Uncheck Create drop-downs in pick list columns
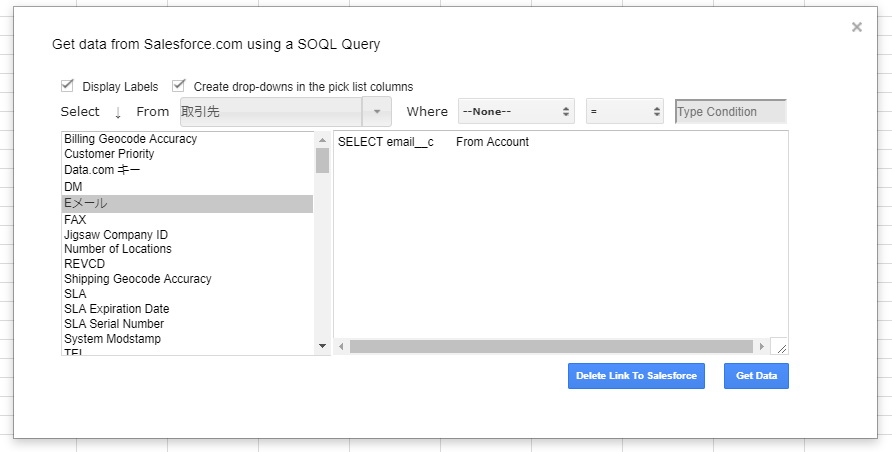Image resolution: width=892 pixels, height=452 pixels. pos(179,86)
